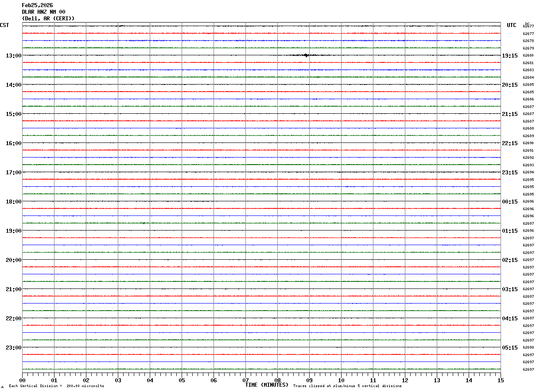Select the 15:00 CST time label
Screen dimensions: 536x392
(13, 114)
